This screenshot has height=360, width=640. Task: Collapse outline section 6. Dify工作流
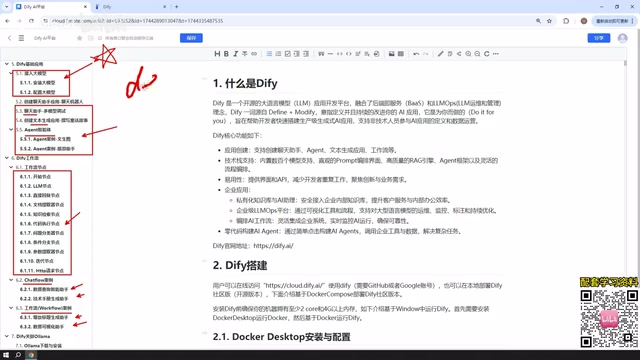pos(7,158)
